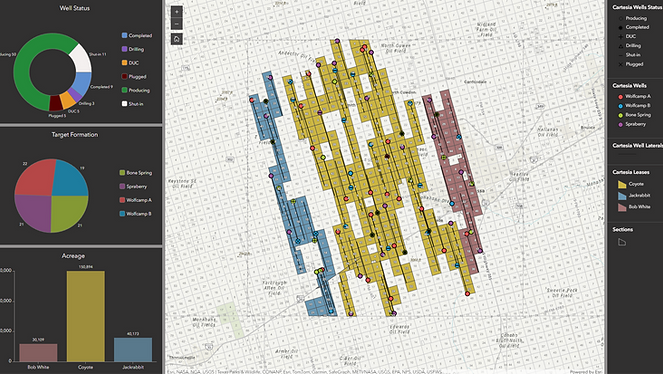This screenshot has width=663, height=374.
Task: Click the Drilling purple legend swatch
Action: tap(124, 49)
